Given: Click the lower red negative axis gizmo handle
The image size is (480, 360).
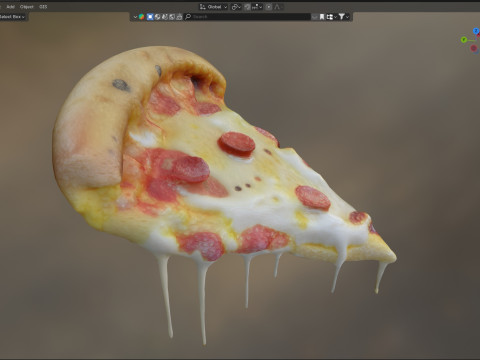Looking at the screenshot, I should [x=474, y=49].
